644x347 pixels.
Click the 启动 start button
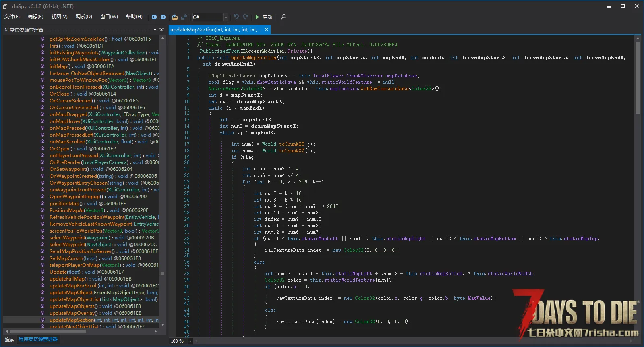tap(264, 17)
